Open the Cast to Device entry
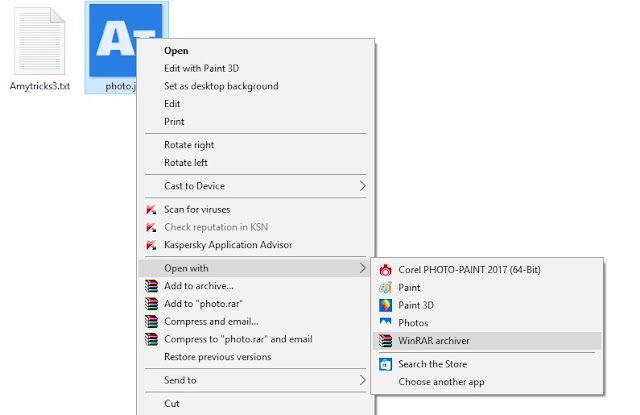This screenshot has height=415, width=640. click(x=256, y=186)
